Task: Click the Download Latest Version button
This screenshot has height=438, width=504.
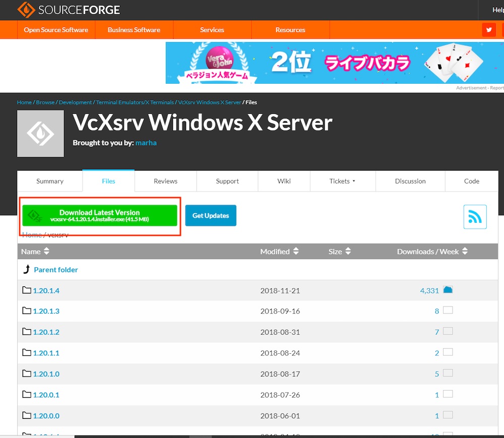Action: 100,215
